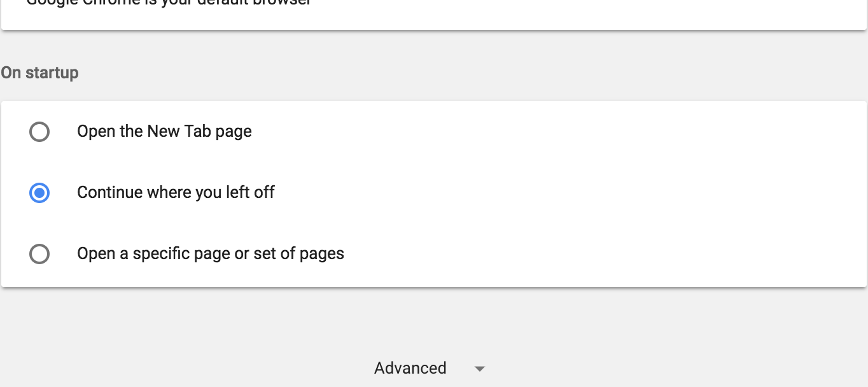The width and height of the screenshot is (868, 387).
Task: Click the "Continue where you left off" label text
Action: coord(176,193)
